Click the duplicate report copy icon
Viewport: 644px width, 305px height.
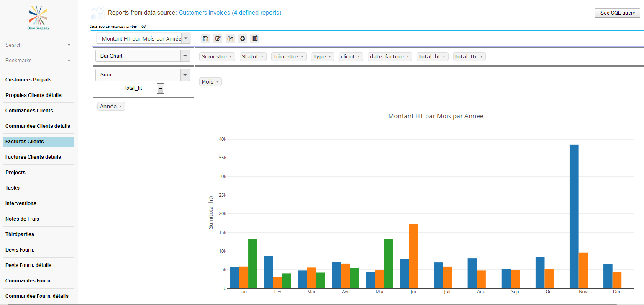pos(230,39)
